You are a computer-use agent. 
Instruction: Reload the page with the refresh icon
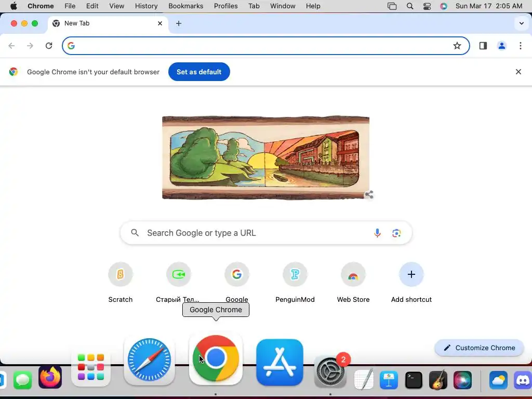(49, 46)
